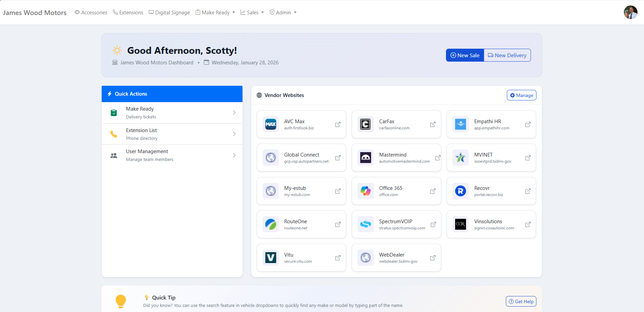Click the Extension List phone icon
Image resolution: width=644 pixels, height=312 pixels.
pyautogui.click(x=114, y=134)
